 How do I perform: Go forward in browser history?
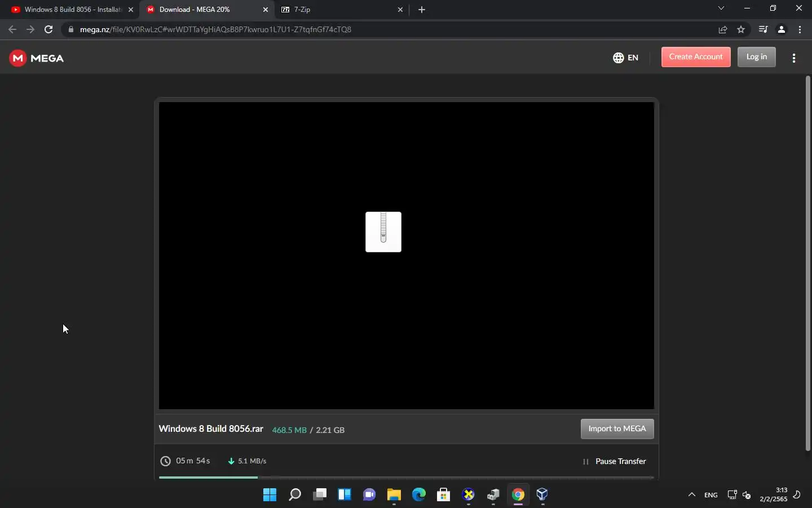coord(30,29)
